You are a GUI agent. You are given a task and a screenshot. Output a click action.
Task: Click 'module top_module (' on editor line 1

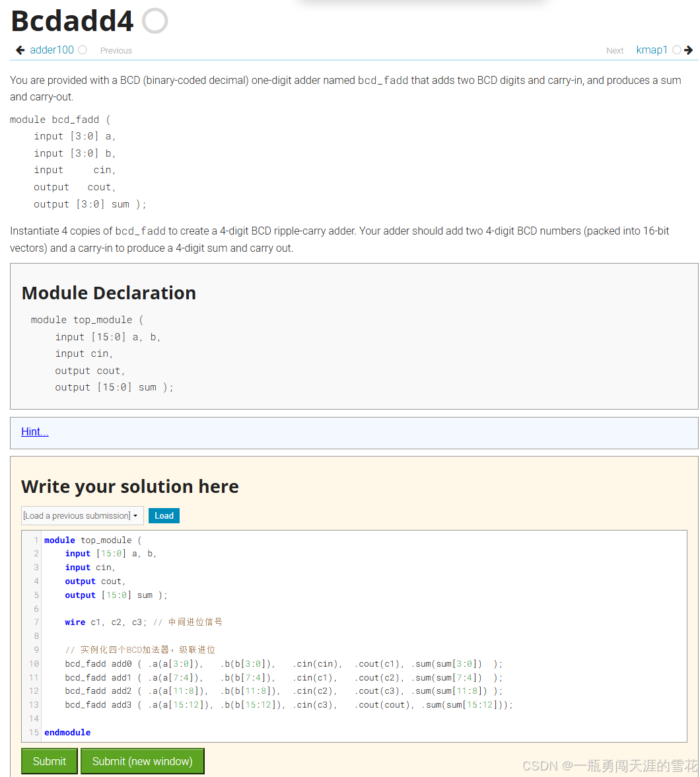[x=92, y=540]
